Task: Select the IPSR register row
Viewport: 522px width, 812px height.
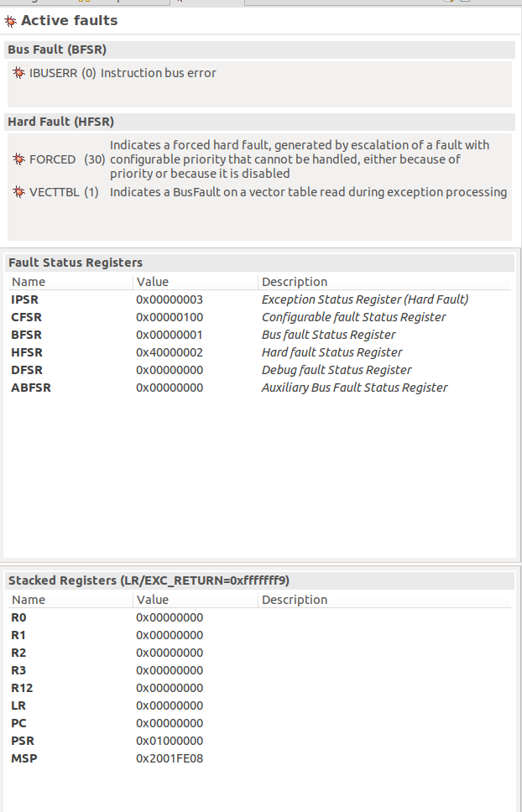Action: pyautogui.click(x=25, y=299)
